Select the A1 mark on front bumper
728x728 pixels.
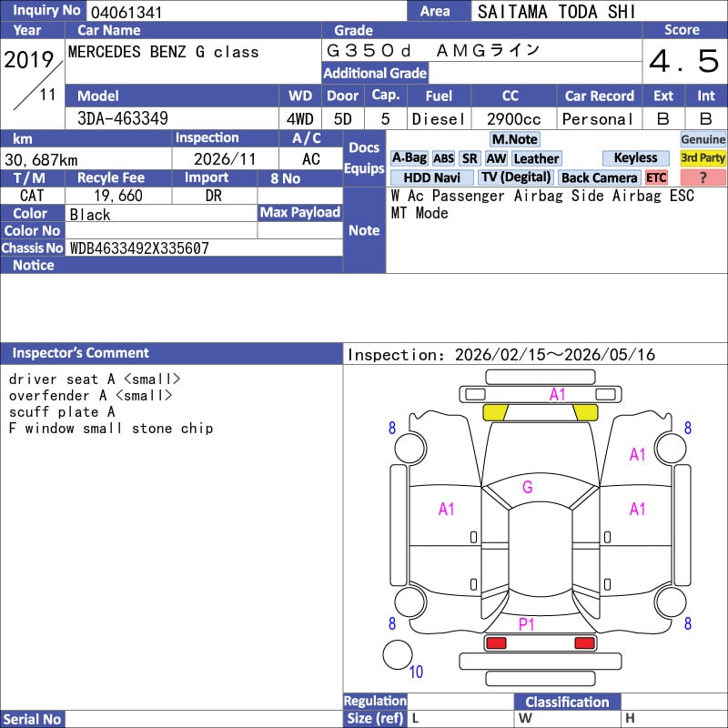coord(557,394)
